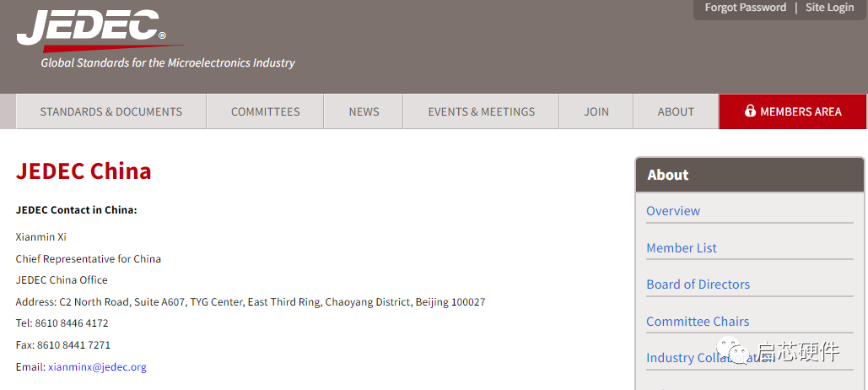The width and height of the screenshot is (868, 390).
Task: Click the JEDEC China page heading
Action: click(x=84, y=171)
